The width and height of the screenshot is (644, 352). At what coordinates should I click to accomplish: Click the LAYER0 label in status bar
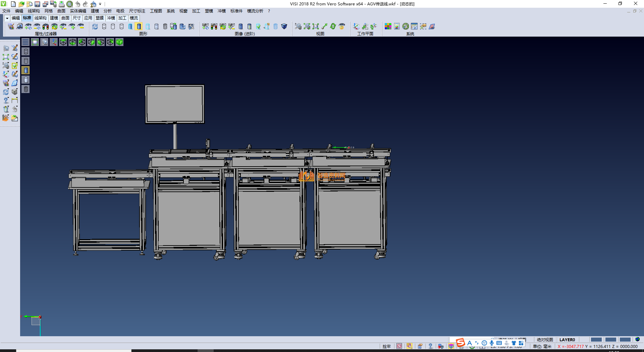[567, 340]
